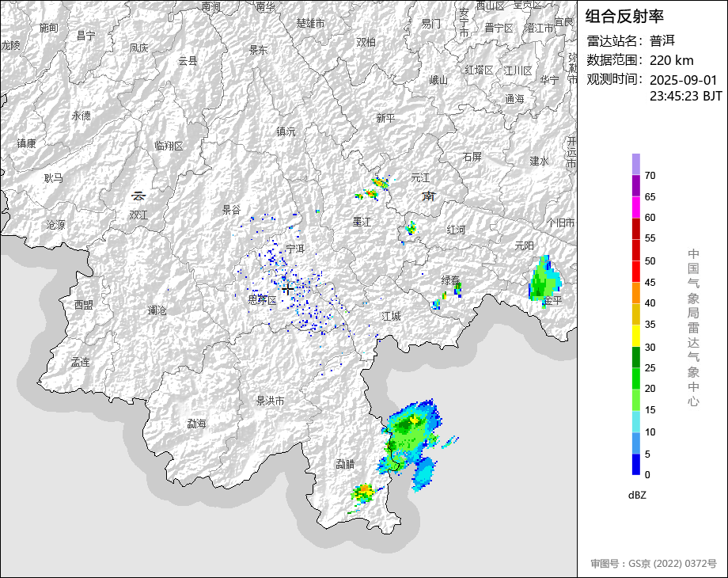Click the 审图号 GS京 (2022) 0372号 text

click(654, 564)
